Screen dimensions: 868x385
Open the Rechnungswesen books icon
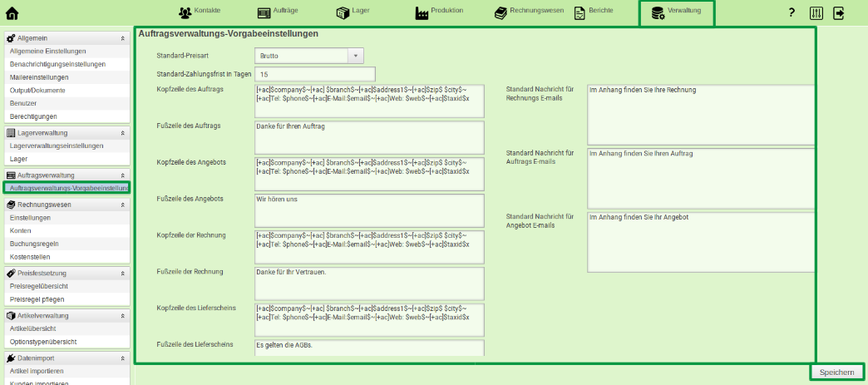(501, 12)
